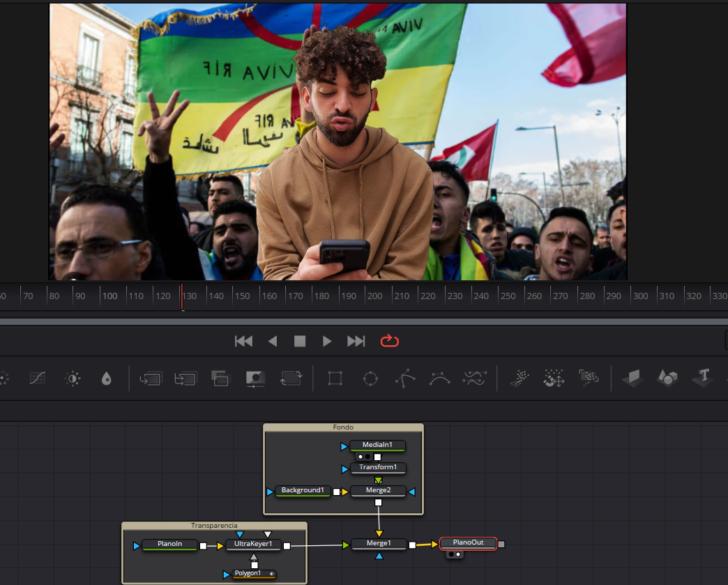The image size is (728, 585).
Task: Enable the left viewer dot under MediaIn1
Action: pyautogui.click(x=361, y=456)
